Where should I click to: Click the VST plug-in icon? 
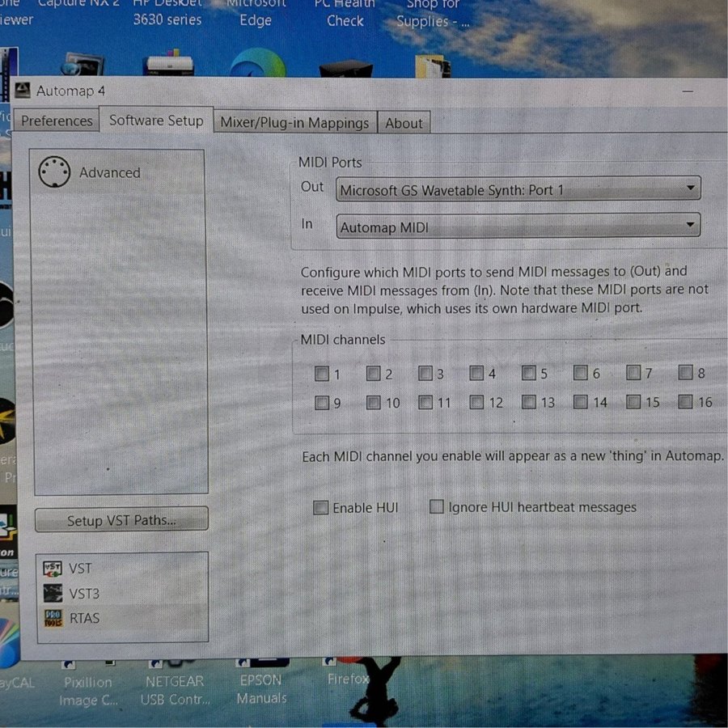point(53,569)
